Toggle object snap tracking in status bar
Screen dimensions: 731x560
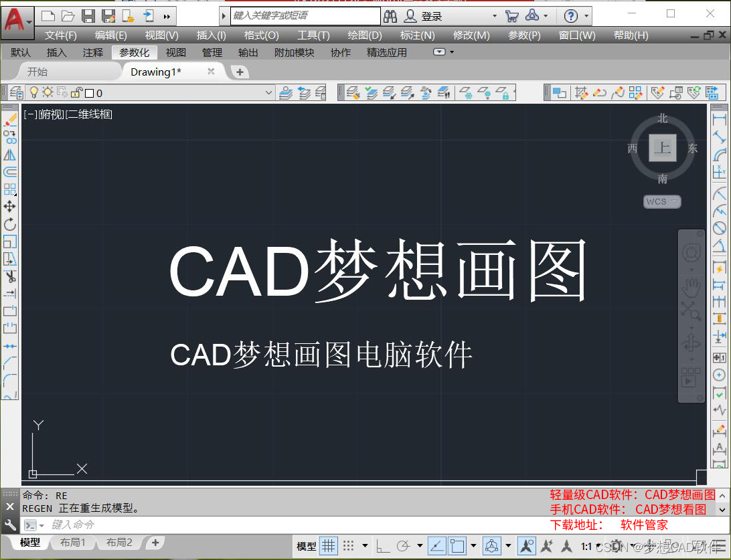point(437,545)
